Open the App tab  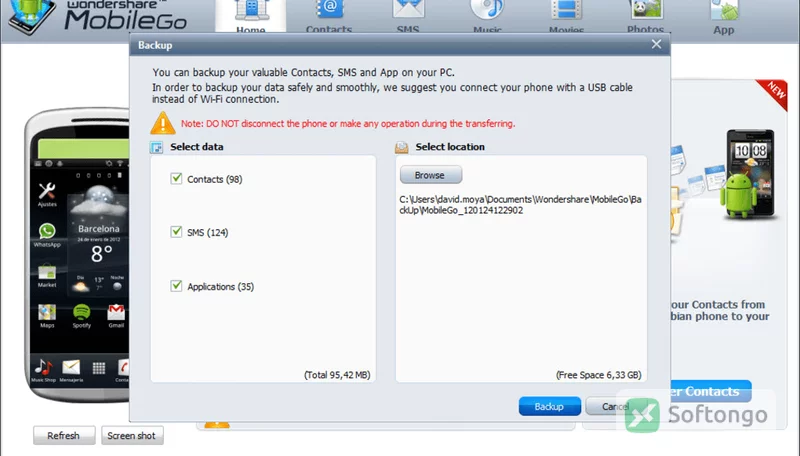723,18
